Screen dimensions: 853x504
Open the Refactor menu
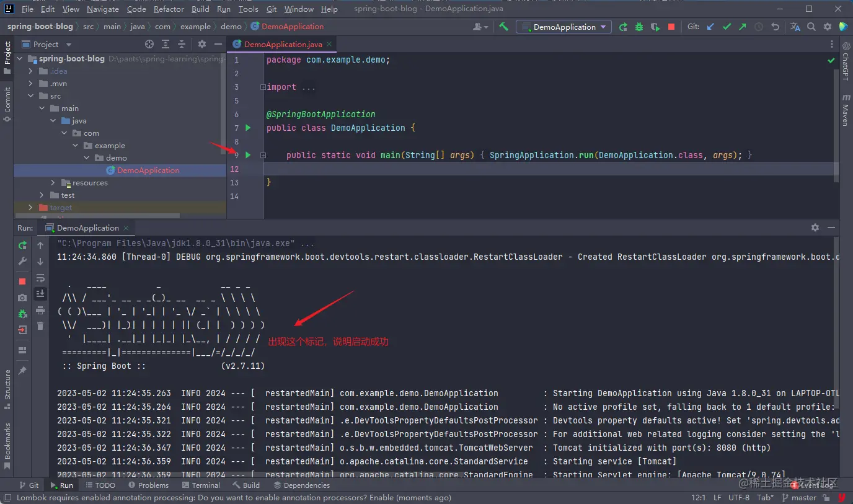(169, 9)
